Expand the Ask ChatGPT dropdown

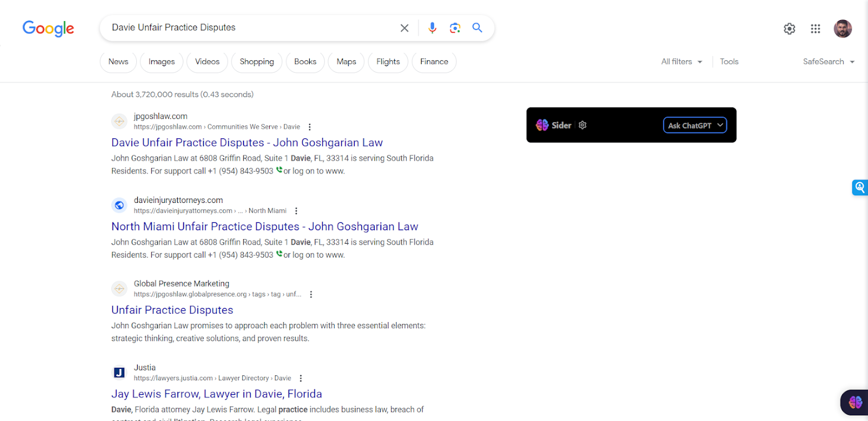coord(695,125)
